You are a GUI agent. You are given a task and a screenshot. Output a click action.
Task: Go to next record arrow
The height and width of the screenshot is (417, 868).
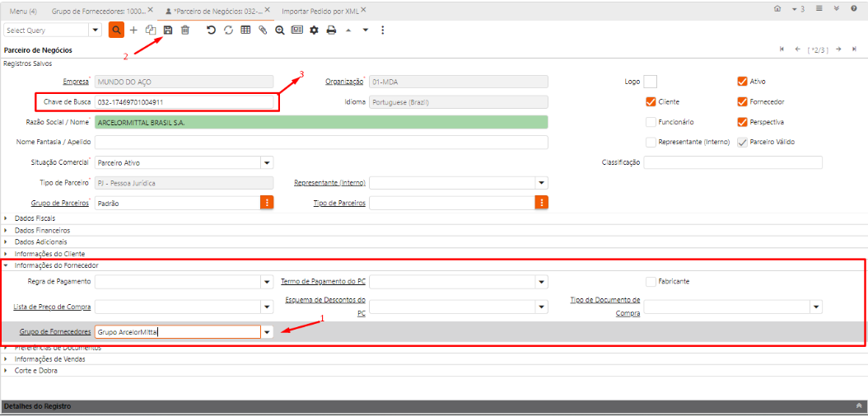[x=838, y=49]
